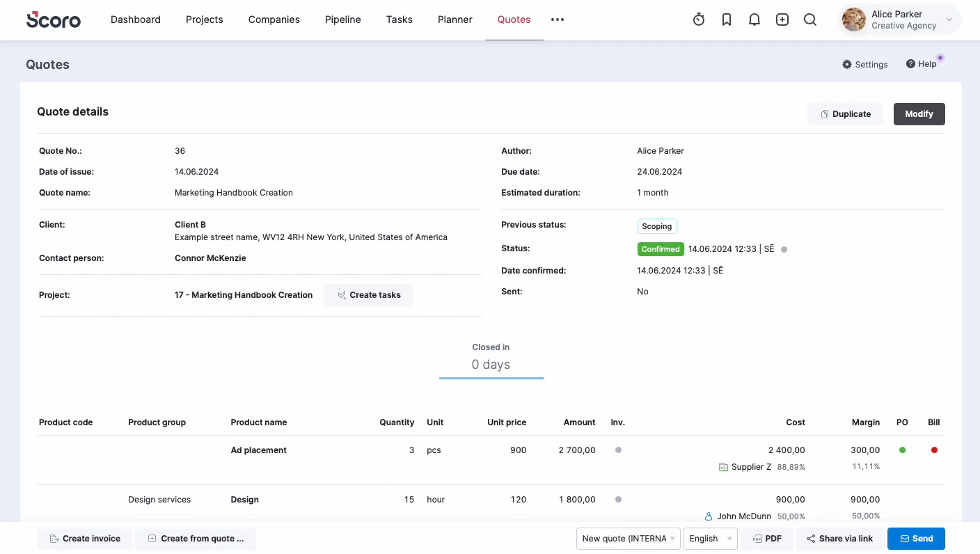Click the Ad placement product name
Image resolution: width=980 pixels, height=554 pixels.
(x=259, y=450)
